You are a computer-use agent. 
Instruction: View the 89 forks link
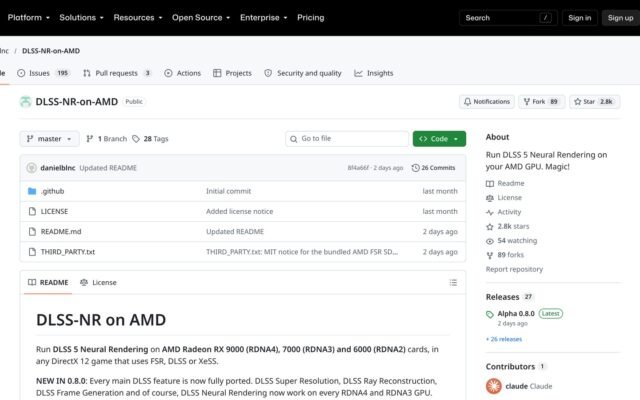pos(505,255)
